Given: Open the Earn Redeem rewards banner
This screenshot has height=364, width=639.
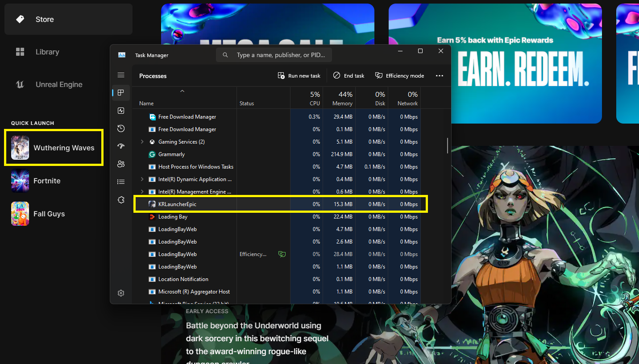Looking at the screenshot, I should [495, 63].
